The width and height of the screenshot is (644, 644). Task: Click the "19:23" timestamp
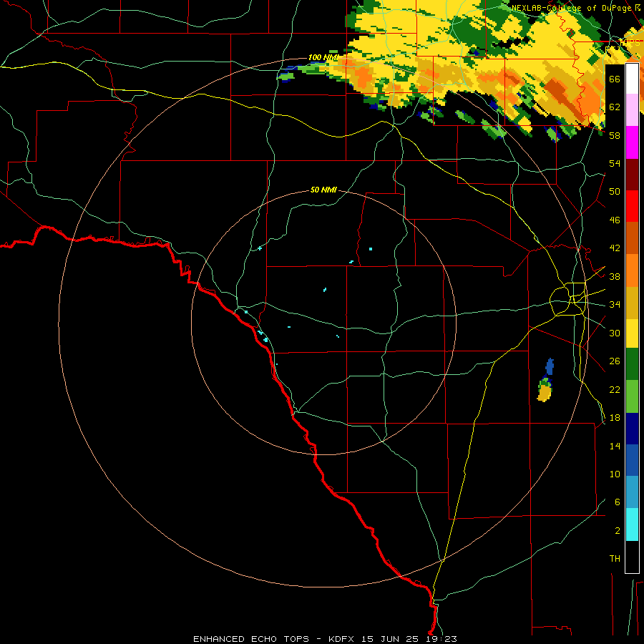click(441, 639)
